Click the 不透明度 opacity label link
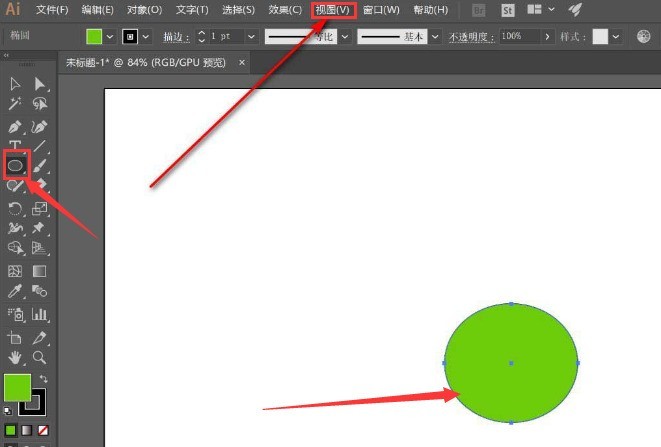 pyautogui.click(x=471, y=37)
